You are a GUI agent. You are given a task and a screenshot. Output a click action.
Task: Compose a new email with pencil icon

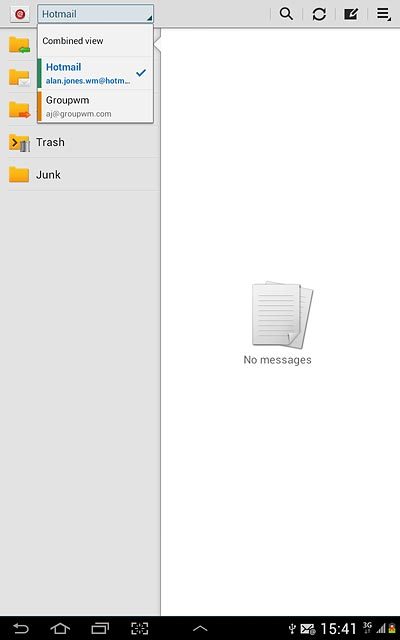pyautogui.click(x=351, y=14)
